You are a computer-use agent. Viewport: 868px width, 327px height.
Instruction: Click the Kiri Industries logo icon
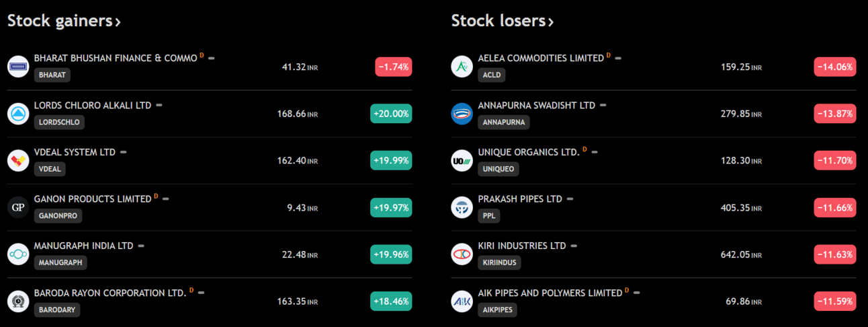point(462,254)
